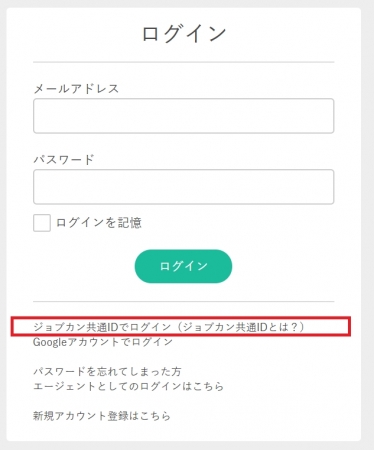Image resolution: width=374 pixels, height=450 pixels.
Task: Open the ジョブカン共通IDとは？ help link
Action: point(240,327)
